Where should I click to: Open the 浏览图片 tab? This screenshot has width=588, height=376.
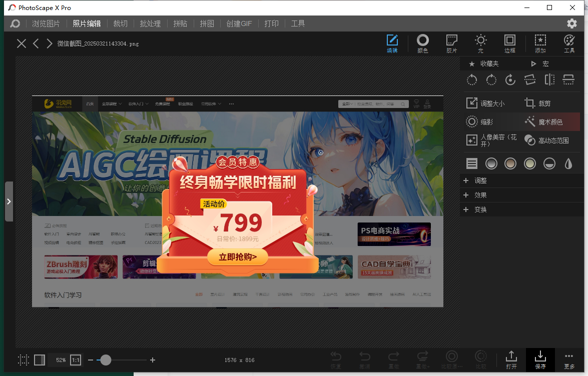coord(46,23)
